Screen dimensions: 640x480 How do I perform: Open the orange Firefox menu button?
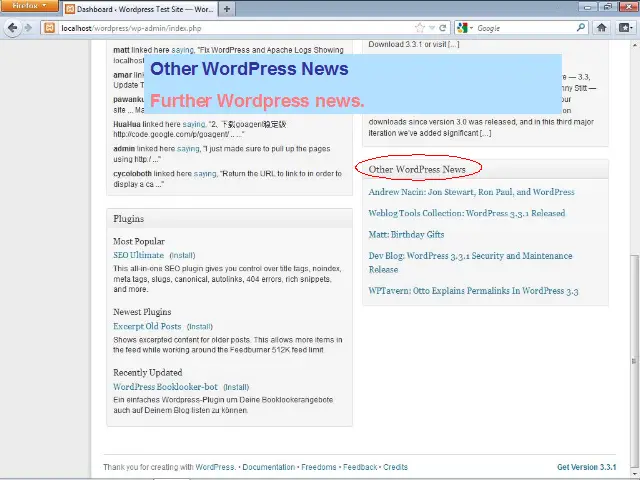click(x=29, y=6)
